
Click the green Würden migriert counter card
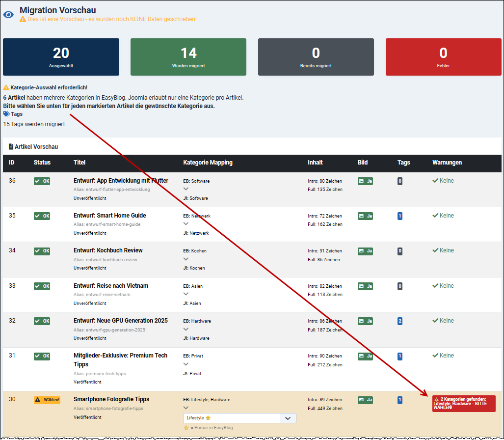coord(188,56)
